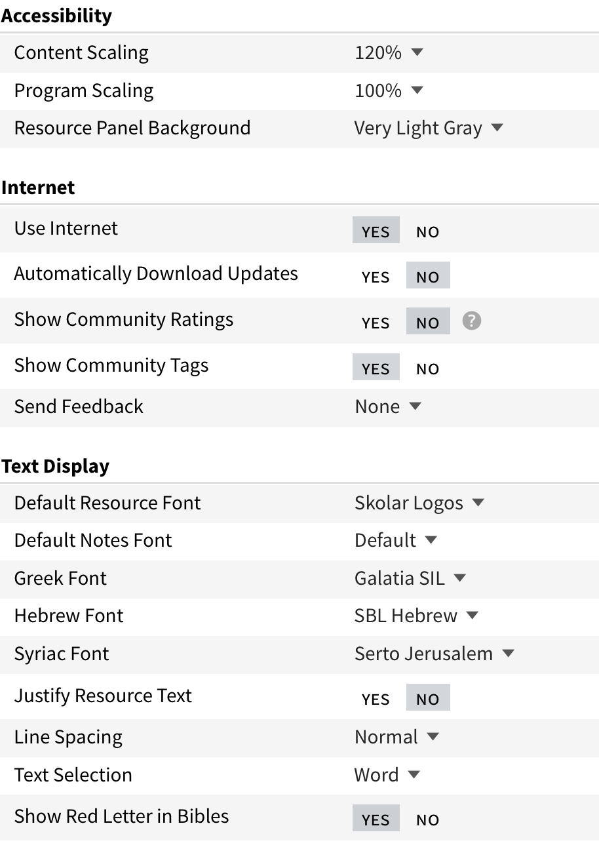Expand the Syriac Font dropdown
The image size is (599, 868).
(x=434, y=654)
